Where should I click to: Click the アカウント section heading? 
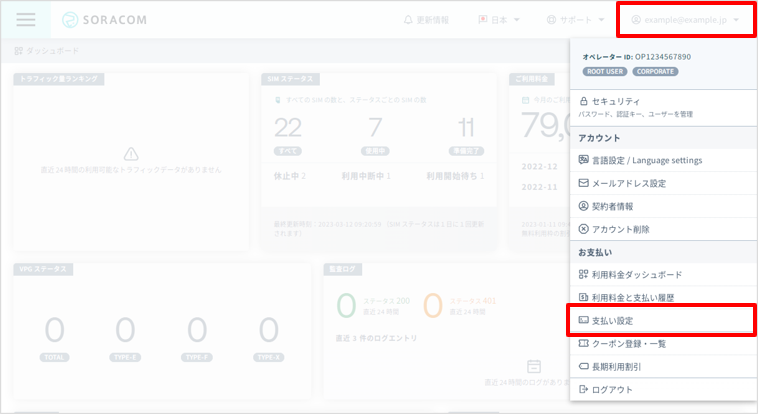pos(599,138)
